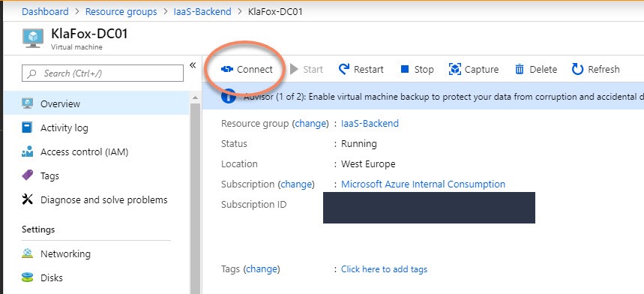644x294 pixels.
Task: Go to Resource groups breadcrumb
Action: pyautogui.click(x=121, y=11)
